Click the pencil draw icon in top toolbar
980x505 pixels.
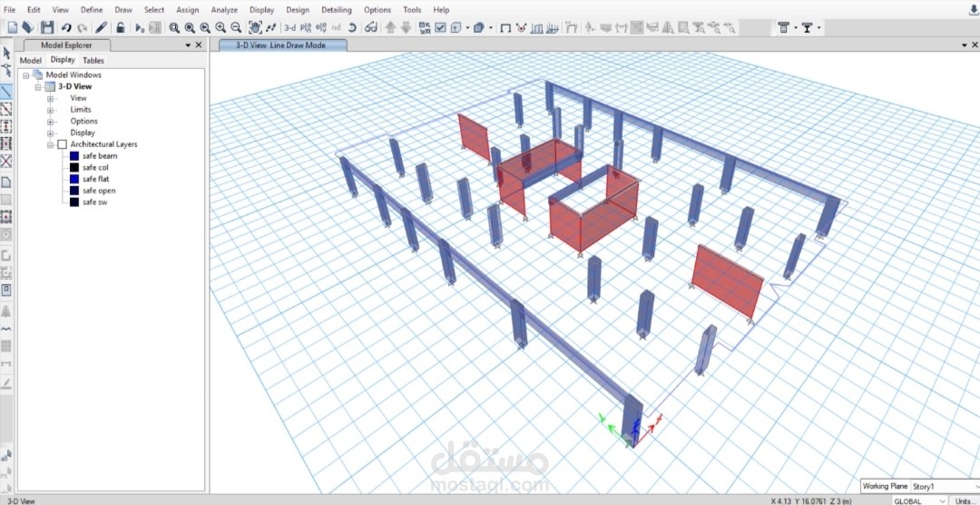tap(102, 27)
